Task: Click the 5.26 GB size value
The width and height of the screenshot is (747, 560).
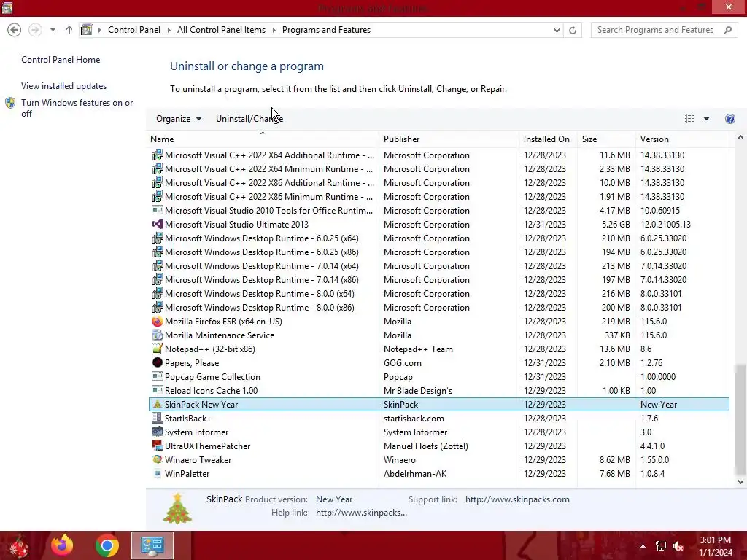Action: (x=616, y=225)
